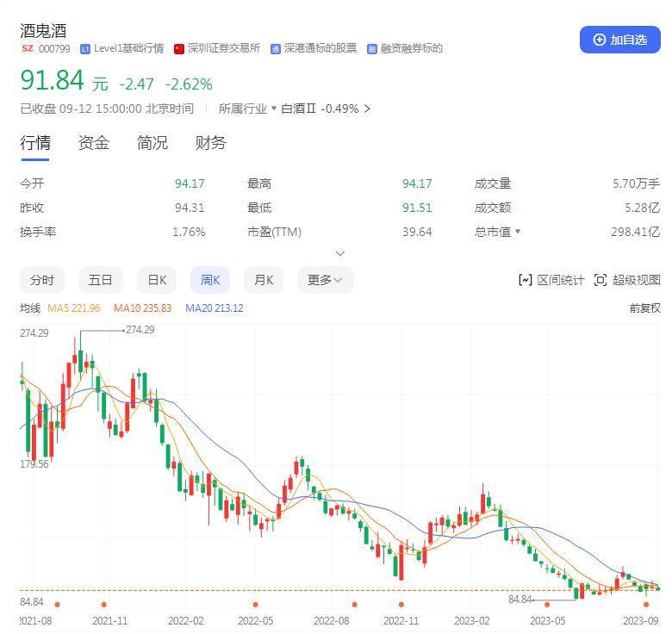672x634 pixels.
Task: Open the 超级视图 super view
Action: (x=627, y=280)
